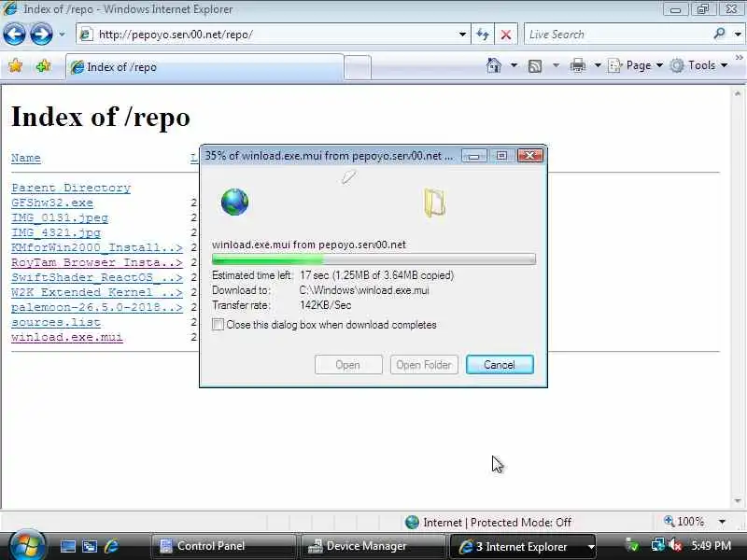The height and width of the screenshot is (560, 747).
Task: Open KMforWin2000_Install link
Action: (x=97, y=247)
